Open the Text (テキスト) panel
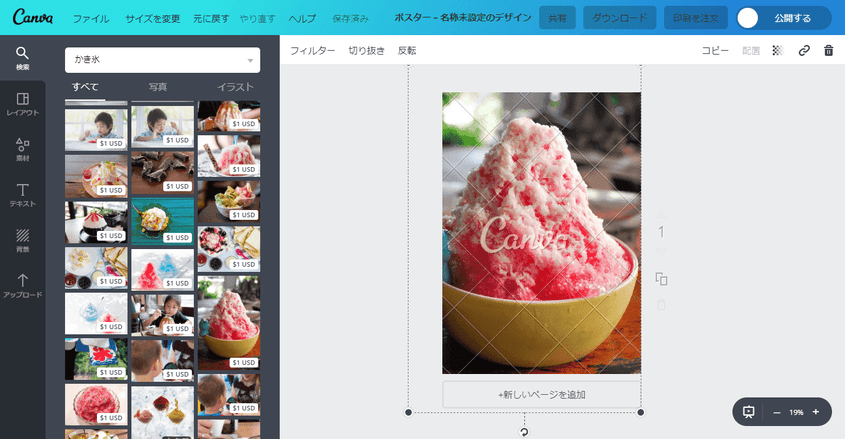This screenshot has height=439, width=845. coord(23,195)
